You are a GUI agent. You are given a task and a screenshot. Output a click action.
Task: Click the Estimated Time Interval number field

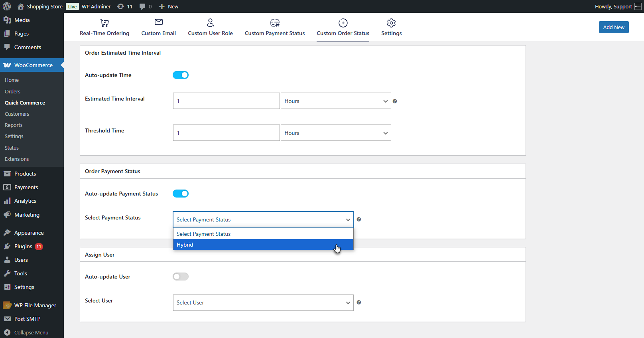pyautogui.click(x=226, y=101)
